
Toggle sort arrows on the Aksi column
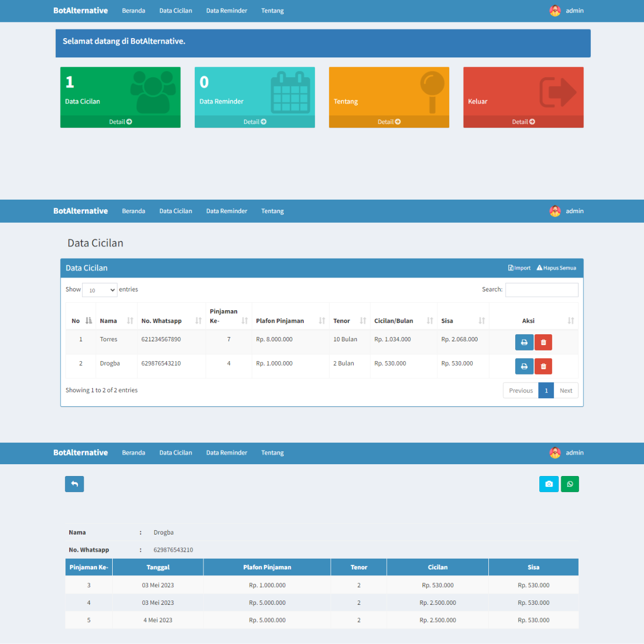(571, 321)
